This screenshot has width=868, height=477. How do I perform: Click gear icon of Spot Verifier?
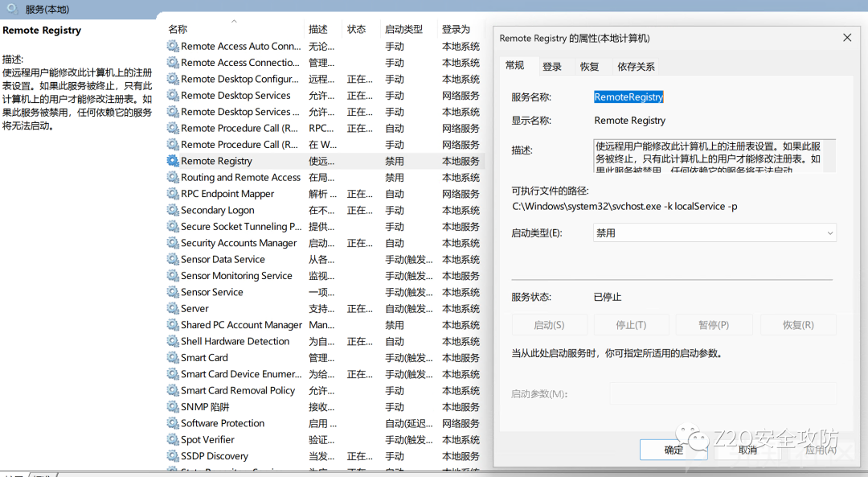173,439
